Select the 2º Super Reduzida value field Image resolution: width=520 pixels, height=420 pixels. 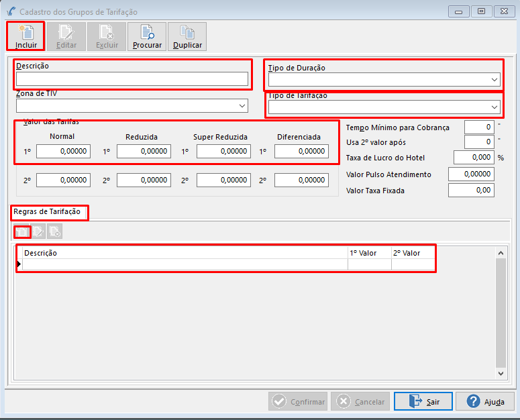(223, 180)
